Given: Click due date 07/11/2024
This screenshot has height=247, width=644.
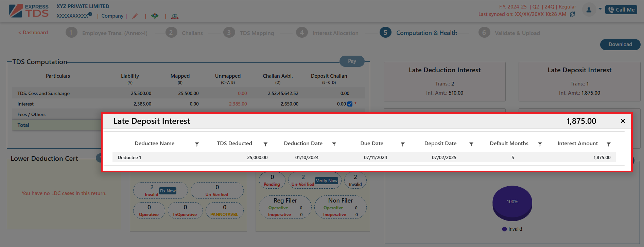Looking at the screenshot, I should (x=376, y=157).
